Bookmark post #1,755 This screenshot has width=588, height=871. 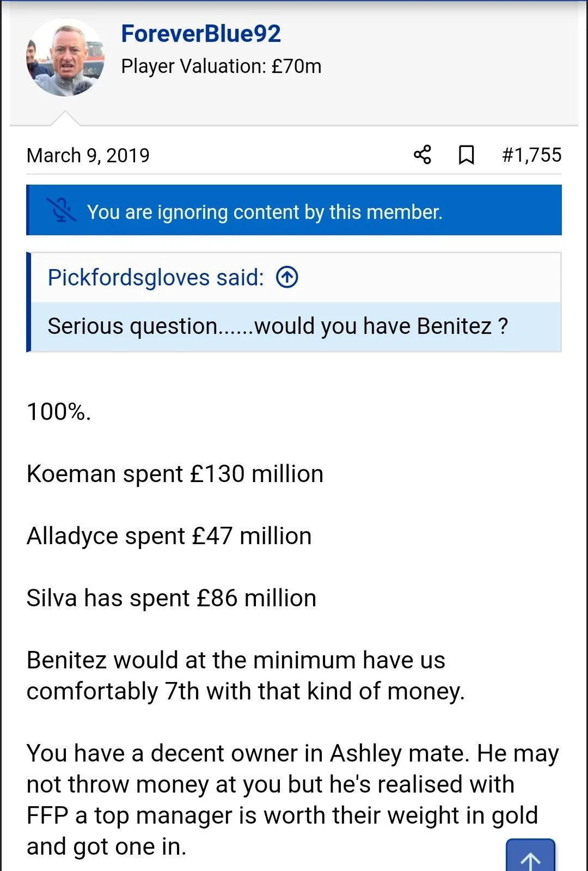(x=466, y=155)
